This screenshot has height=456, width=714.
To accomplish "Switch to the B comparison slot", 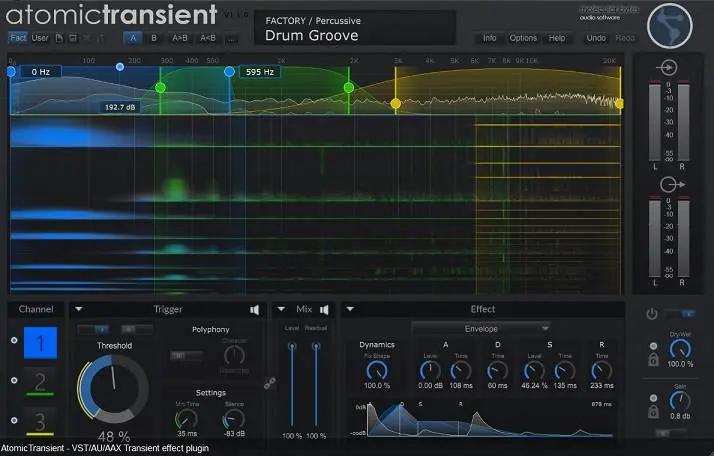I will (x=154, y=38).
